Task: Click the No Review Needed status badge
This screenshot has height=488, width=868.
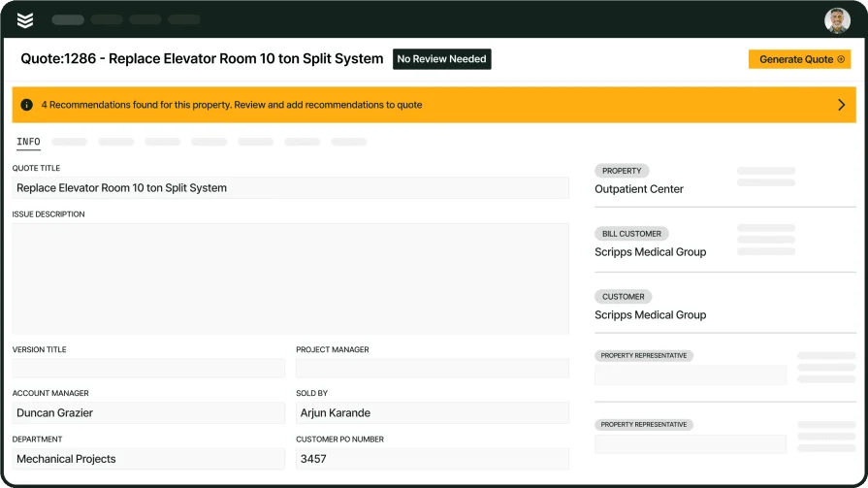Action: coord(441,59)
